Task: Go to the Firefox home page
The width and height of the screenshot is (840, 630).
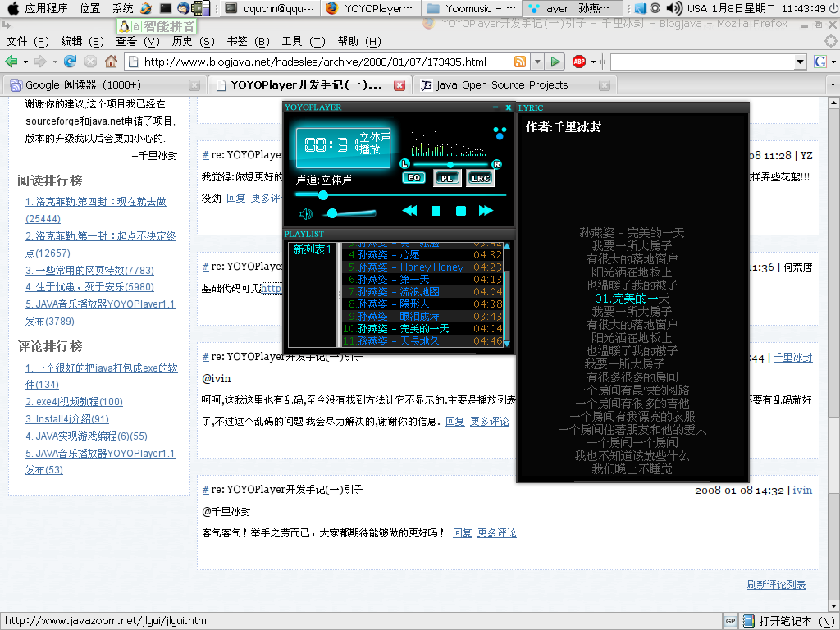Action: click(111, 62)
